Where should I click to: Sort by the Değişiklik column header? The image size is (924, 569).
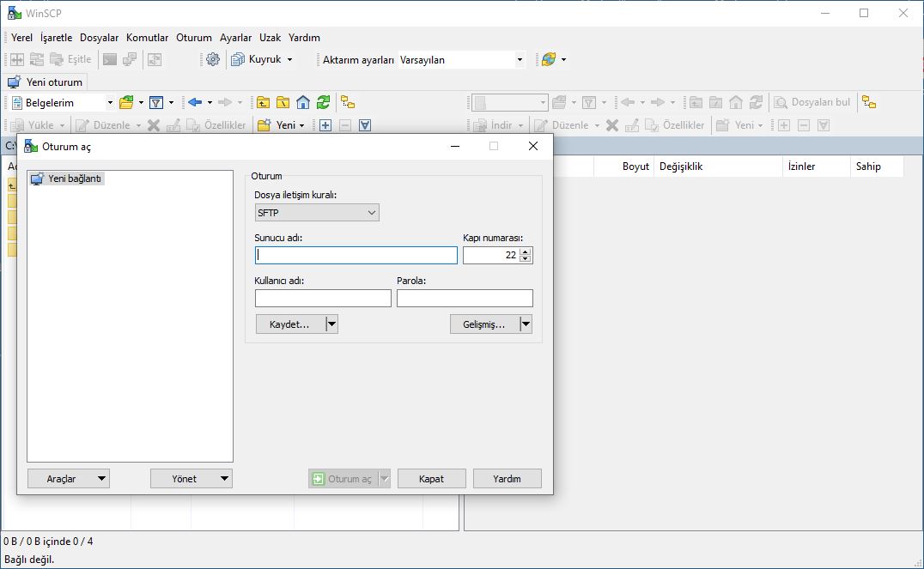719,166
